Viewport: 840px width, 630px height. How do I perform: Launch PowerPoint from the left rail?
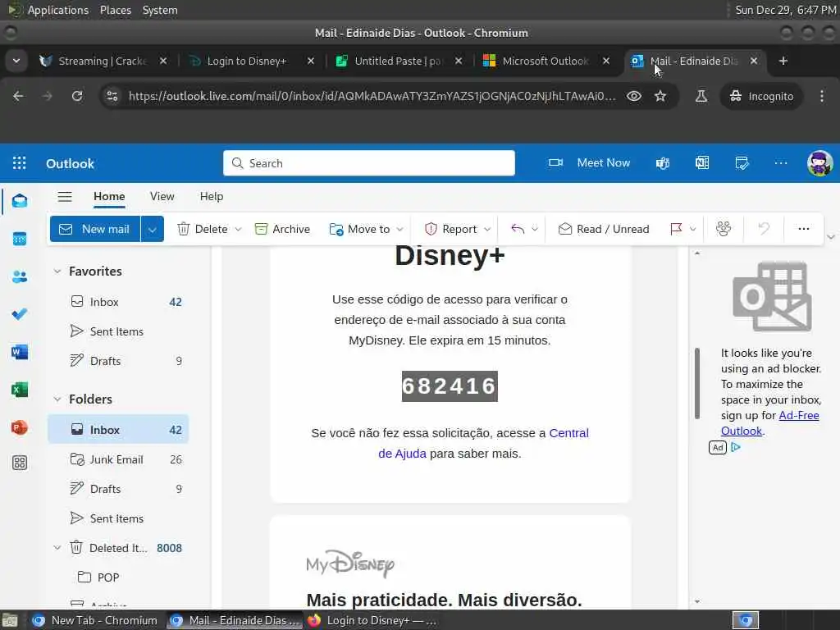(x=20, y=427)
